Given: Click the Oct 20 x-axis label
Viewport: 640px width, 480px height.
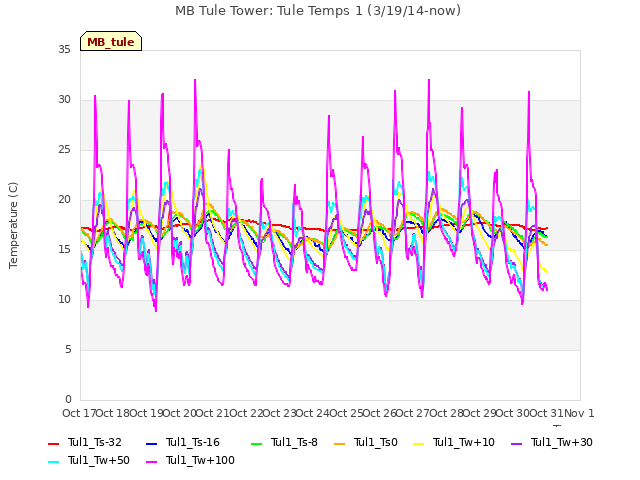Looking at the screenshot, I should tap(180, 413).
